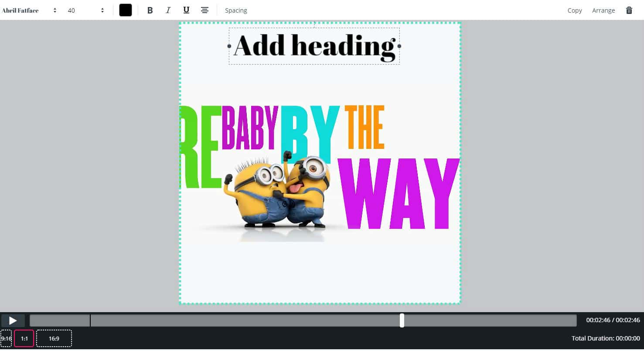Delete the selected element with the trash icon

point(629,10)
